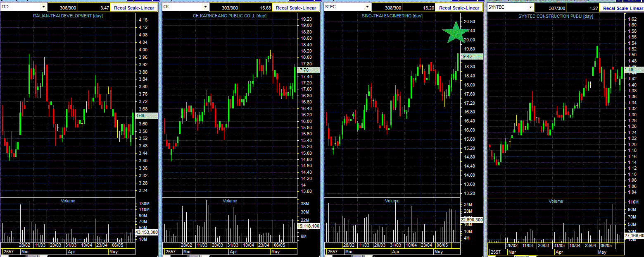Click the 06/05 date marker in STEC panel

(x=442, y=245)
